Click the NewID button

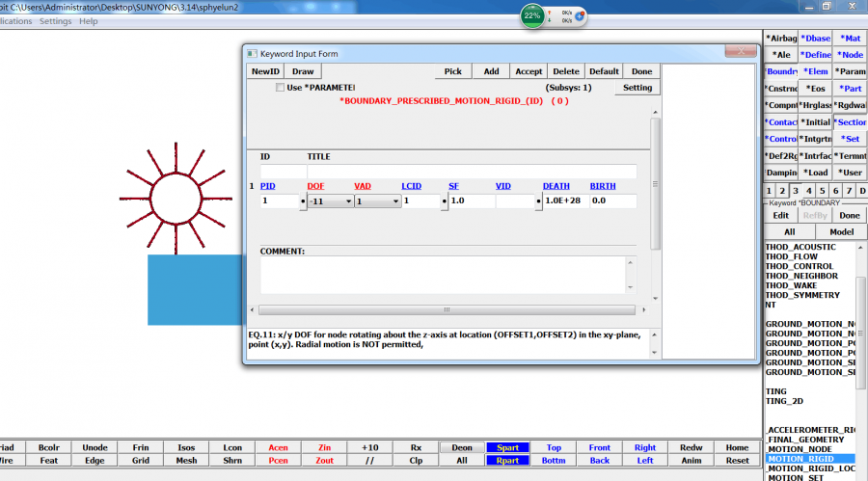(x=265, y=71)
